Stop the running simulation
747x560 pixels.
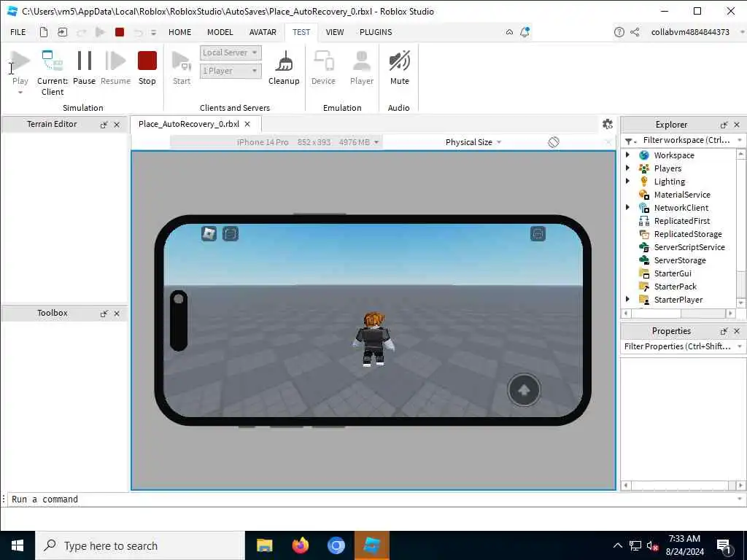click(x=147, y=68)
